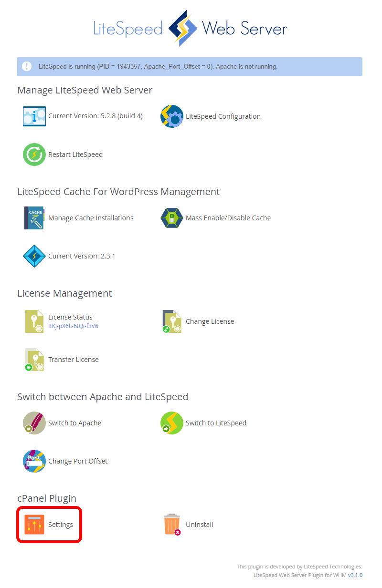Open the License Status label
The width and height of the screenshot is (382, 588).
(x=70, y=317)
